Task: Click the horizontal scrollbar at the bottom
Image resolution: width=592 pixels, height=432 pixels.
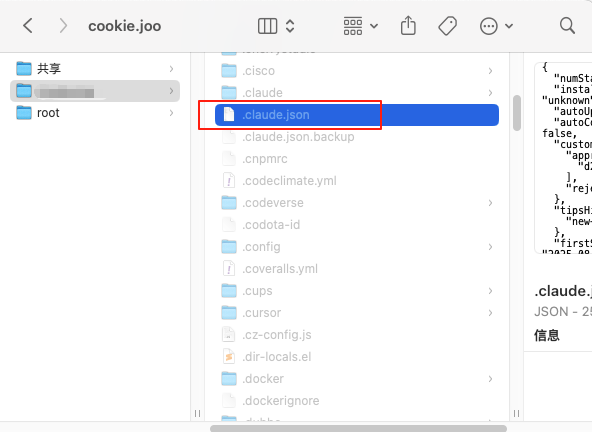Action: pyautogui.click(x=358, y=428)
